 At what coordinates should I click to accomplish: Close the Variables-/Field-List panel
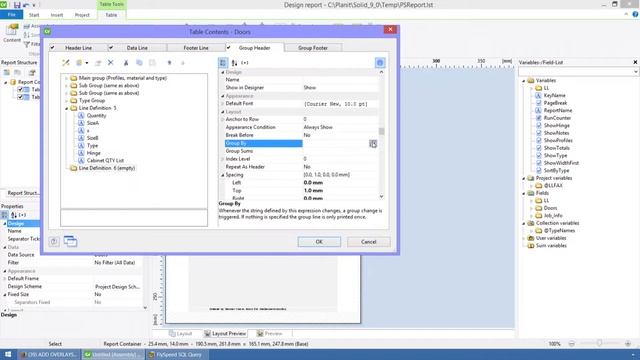coord(635,62)
